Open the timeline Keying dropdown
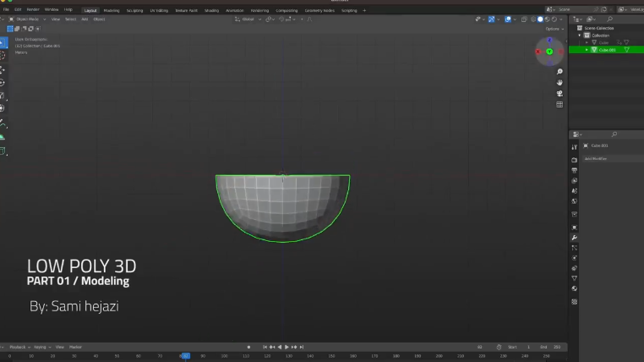Viewport: 644px width, 362px height. point(42,348)
